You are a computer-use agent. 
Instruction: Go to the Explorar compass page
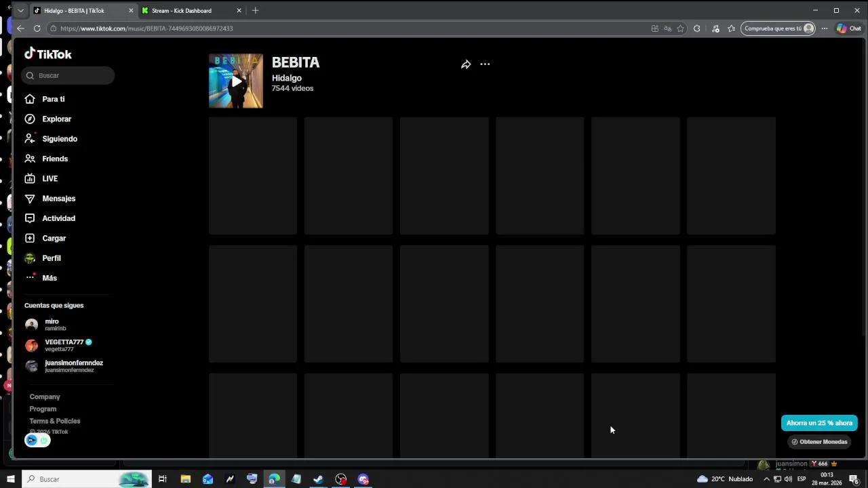(47, 119)
